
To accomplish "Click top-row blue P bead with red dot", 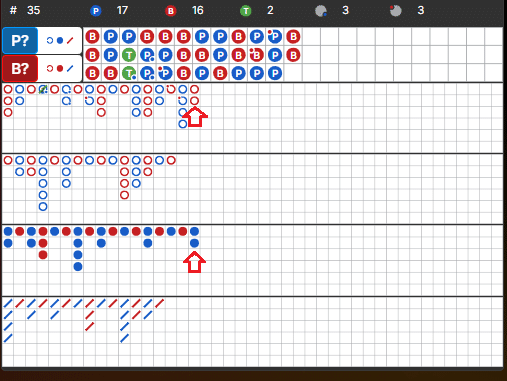I will coord(275,37).
